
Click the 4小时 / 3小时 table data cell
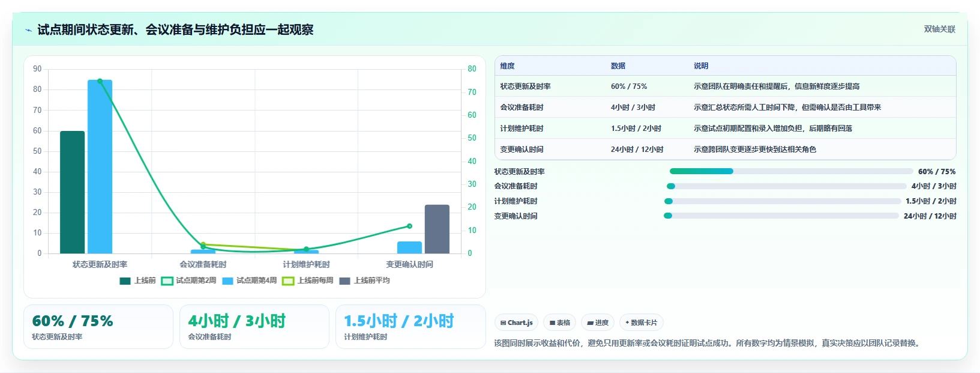[633, 108]
